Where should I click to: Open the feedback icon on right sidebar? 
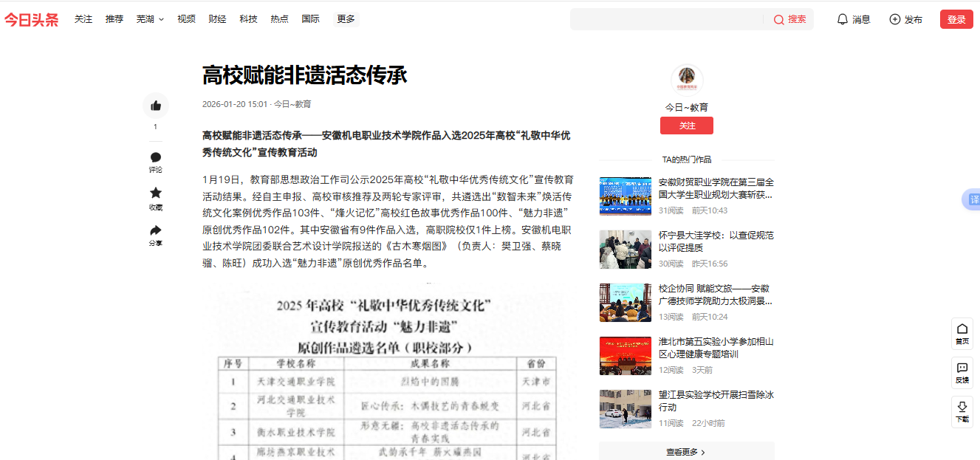coord(962,368)
